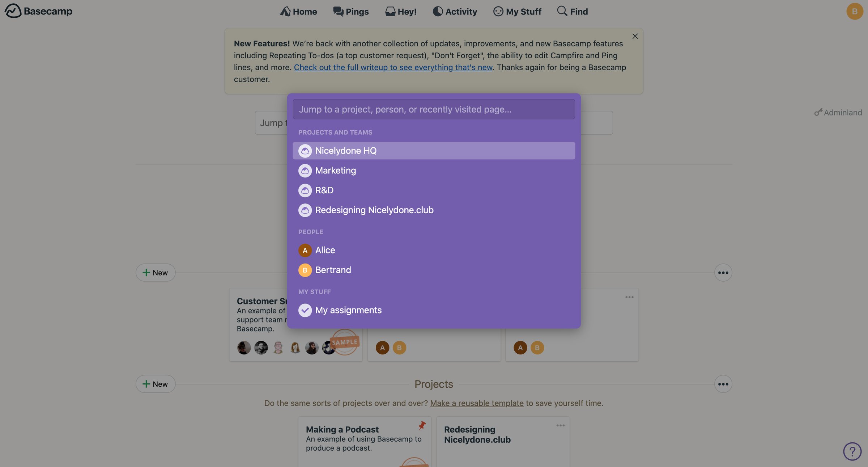Expand Redesigning Nicelydone.club card options
Image resolution: width=868 pixels, height=467 pixels.
click(x=560, y=426)
